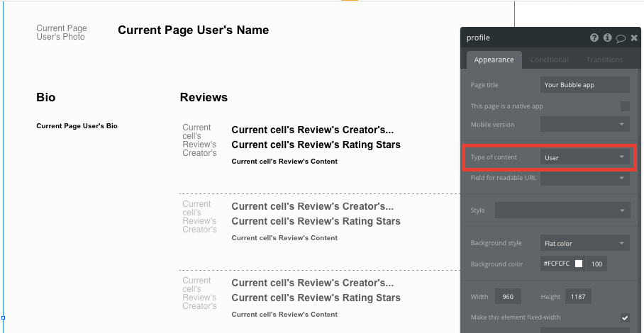
Task: Open the comment bubble icon
Action: pos(621,38)
